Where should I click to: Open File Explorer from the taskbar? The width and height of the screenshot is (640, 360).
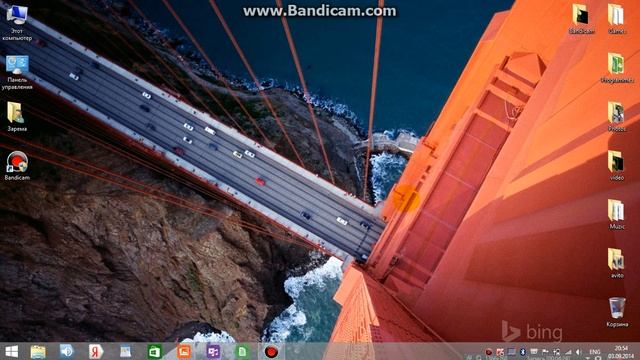pyautogui.click(x=38, y=351)
